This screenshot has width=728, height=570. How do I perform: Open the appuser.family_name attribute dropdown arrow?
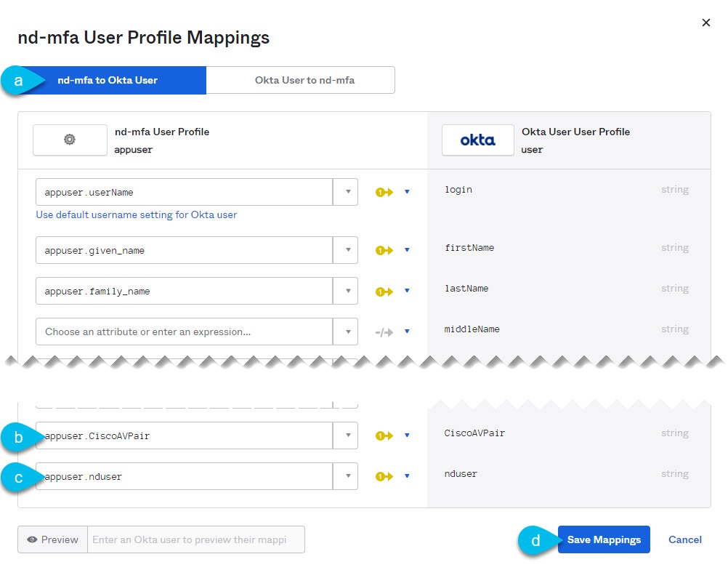point(345,291)
